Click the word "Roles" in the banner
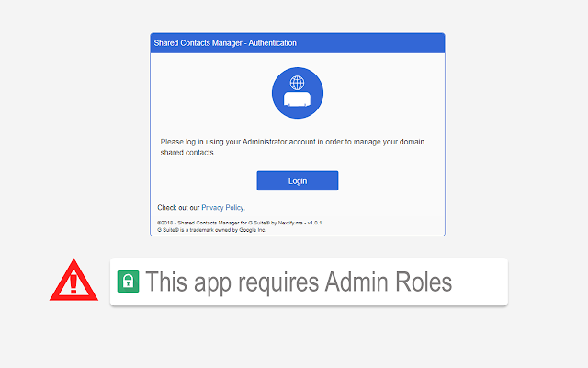The height and width of the screenshot is (368, 588). point(424,282)
